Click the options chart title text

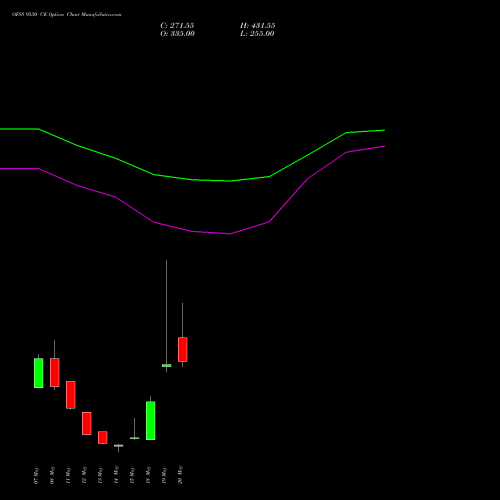[x=67, y=15]
